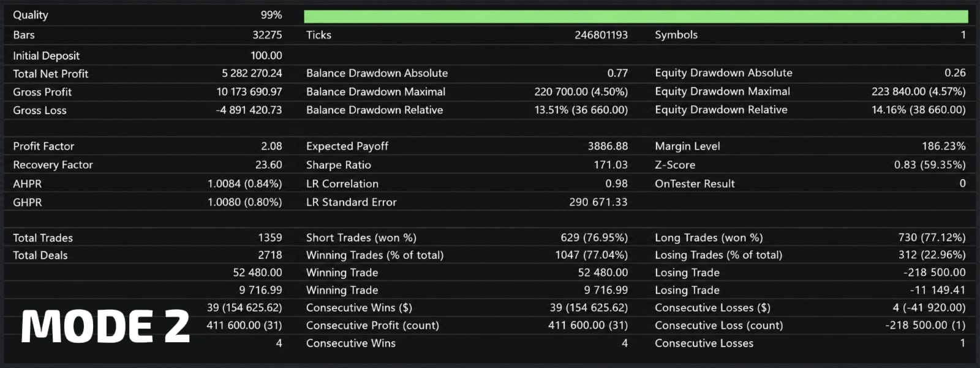
Task: Click the Z-Score value
Action: pos(930,164)
